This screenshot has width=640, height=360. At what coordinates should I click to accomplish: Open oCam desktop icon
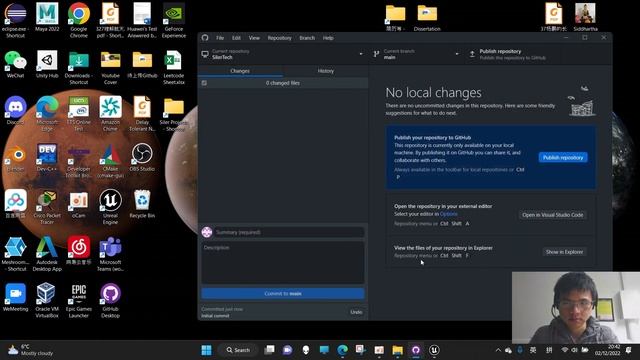79,204
